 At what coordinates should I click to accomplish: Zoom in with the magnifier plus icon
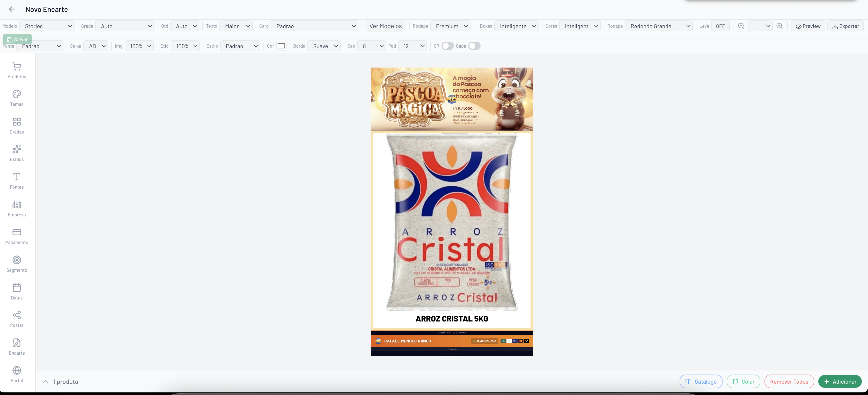click(x=779, y=26)
